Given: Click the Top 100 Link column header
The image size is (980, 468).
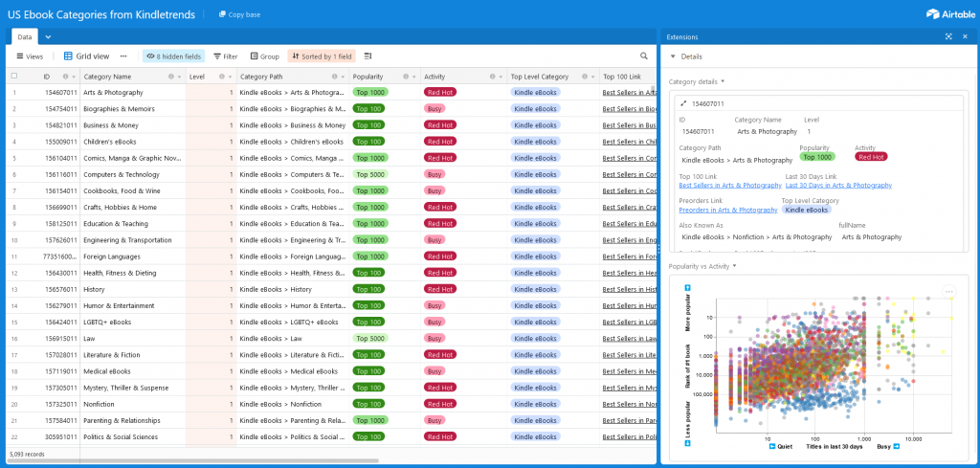Looking at the screenshot, I should point(628,77).
